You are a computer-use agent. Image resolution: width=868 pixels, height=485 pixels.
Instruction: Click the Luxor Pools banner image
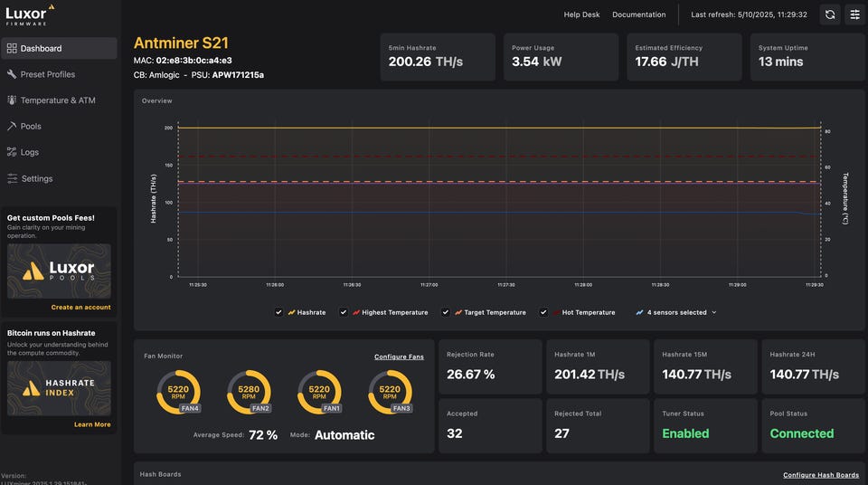click(60, 271)
